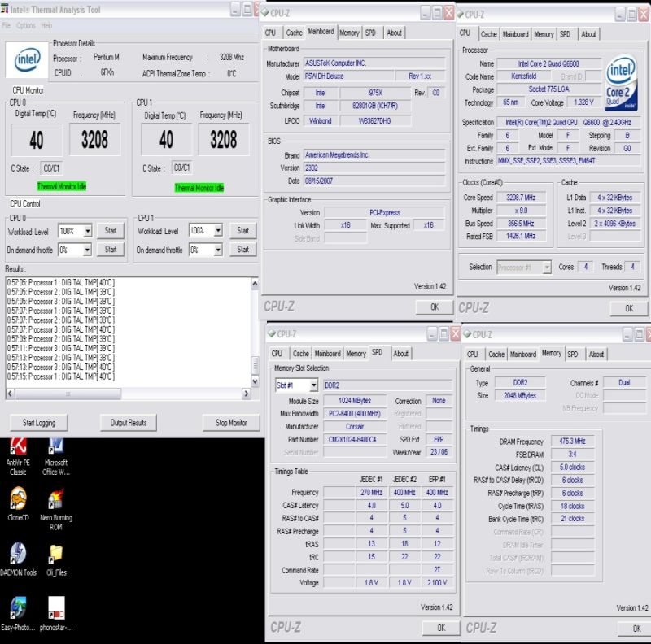Open Microsoft Office Word desktop shortcut
This screenshot has width=651, height=644.
click(x=56, y=456)
